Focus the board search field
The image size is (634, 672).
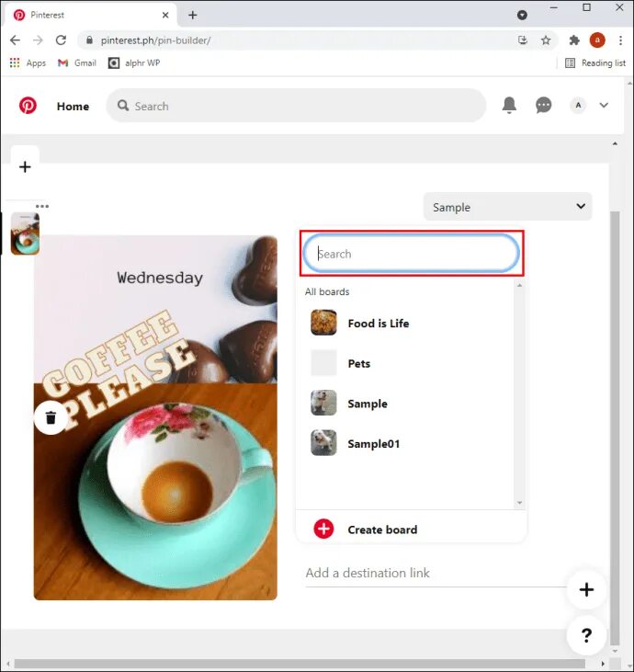pos(412,254)
